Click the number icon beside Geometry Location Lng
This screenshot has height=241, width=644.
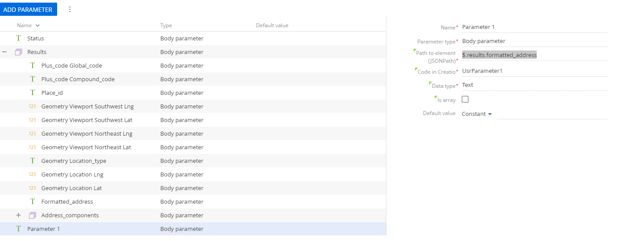coord(33,174)
